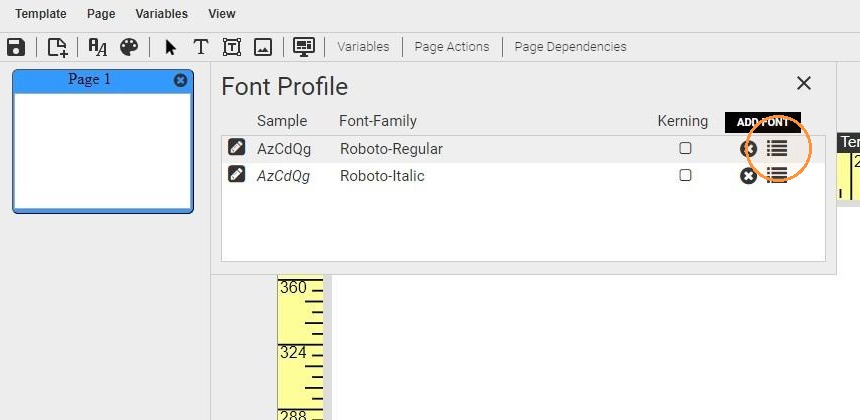Edit the Roboto-Regular font with pencil icon
Screen dimensions: 860x420
(x=236, y=147)
